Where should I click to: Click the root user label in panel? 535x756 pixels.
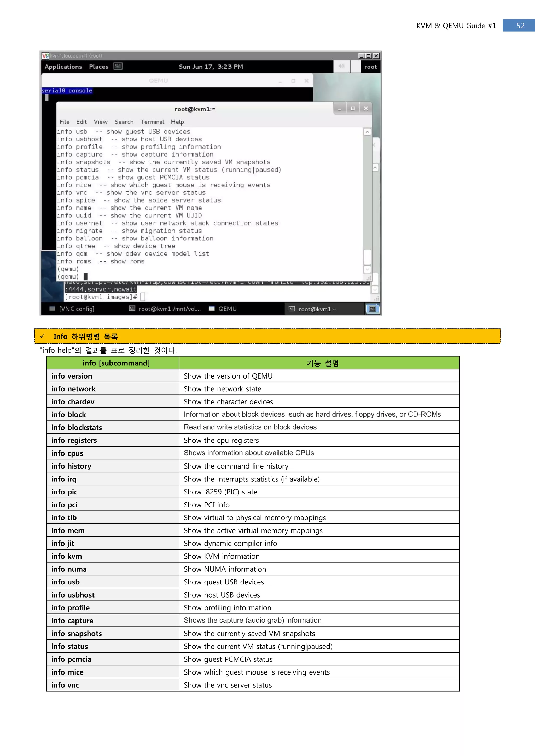(x=370, y=67)
